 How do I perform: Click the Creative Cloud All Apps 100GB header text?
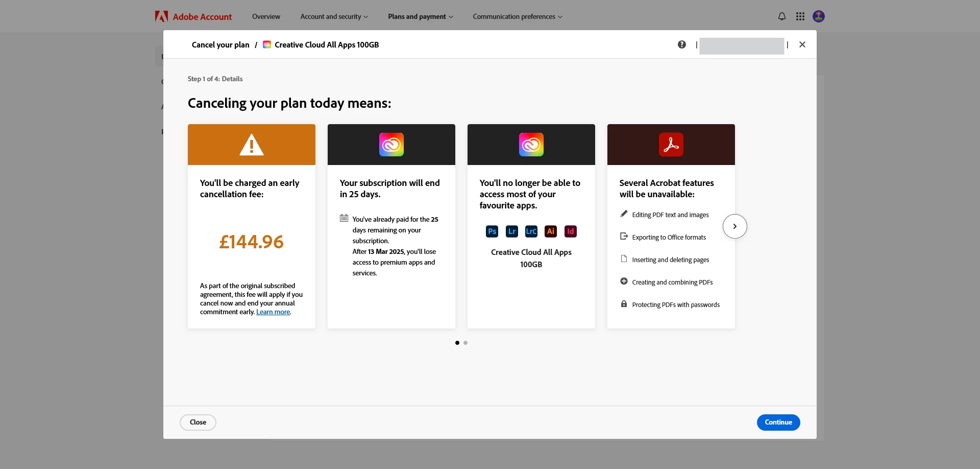327,45
